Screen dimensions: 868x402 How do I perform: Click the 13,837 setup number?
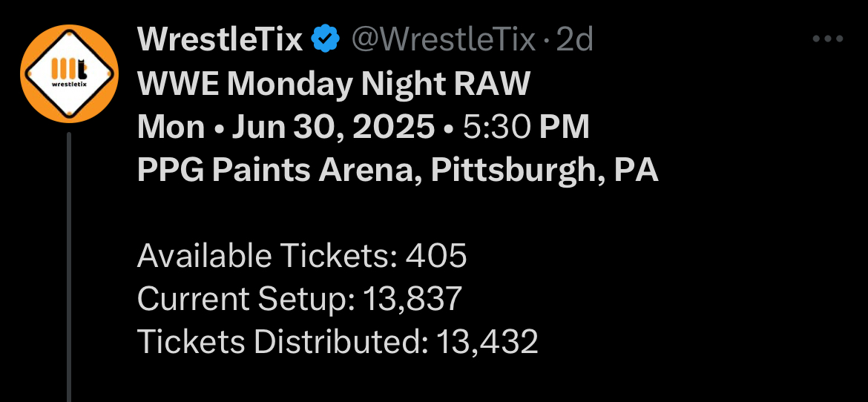tap(412, 299)
